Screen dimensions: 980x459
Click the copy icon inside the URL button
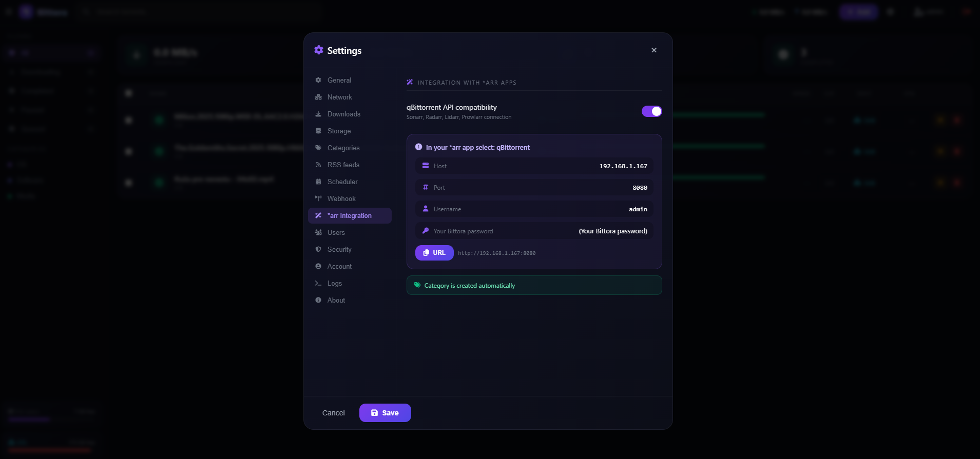tap(427, 252)
